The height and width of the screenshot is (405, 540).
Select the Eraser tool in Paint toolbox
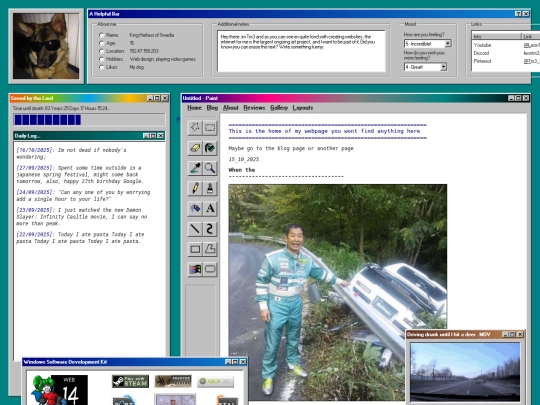tap(195, 148)
